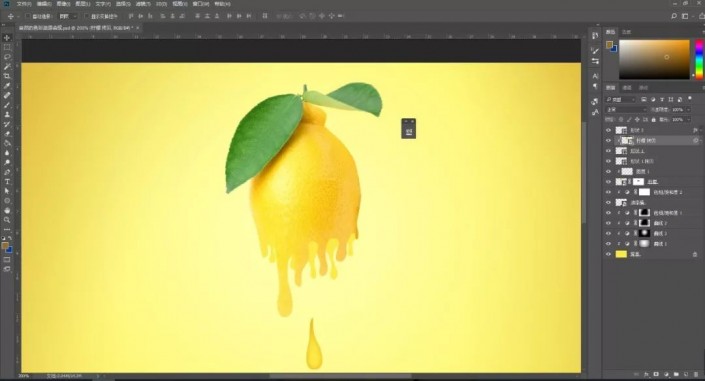Select the Blur tool
This screenshot has width=705, height=381.
7,153
